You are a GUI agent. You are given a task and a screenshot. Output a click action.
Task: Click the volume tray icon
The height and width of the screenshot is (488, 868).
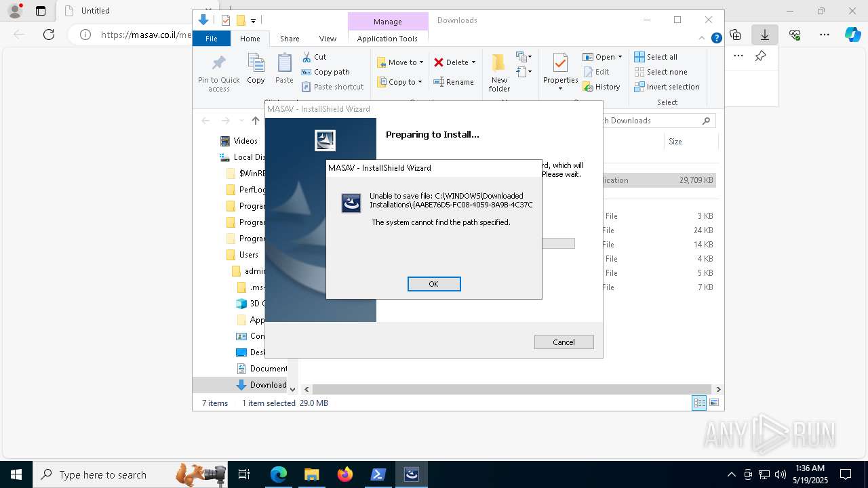(781, 474)
